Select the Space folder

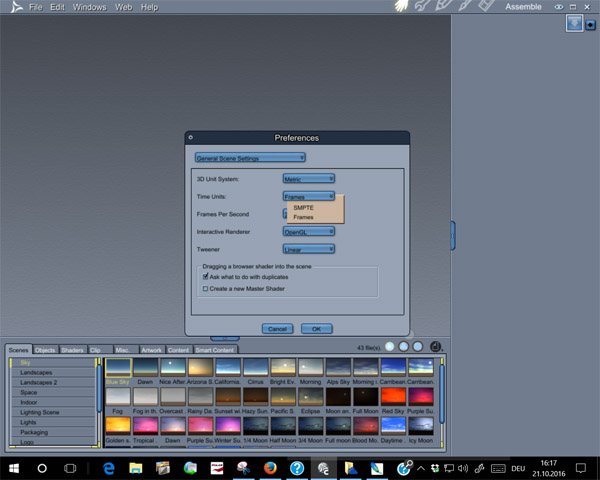(x=53, y=392)
